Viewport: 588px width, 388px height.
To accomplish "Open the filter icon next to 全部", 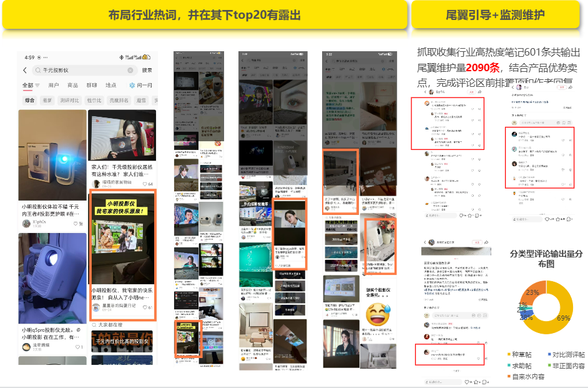I will [37, 86].
